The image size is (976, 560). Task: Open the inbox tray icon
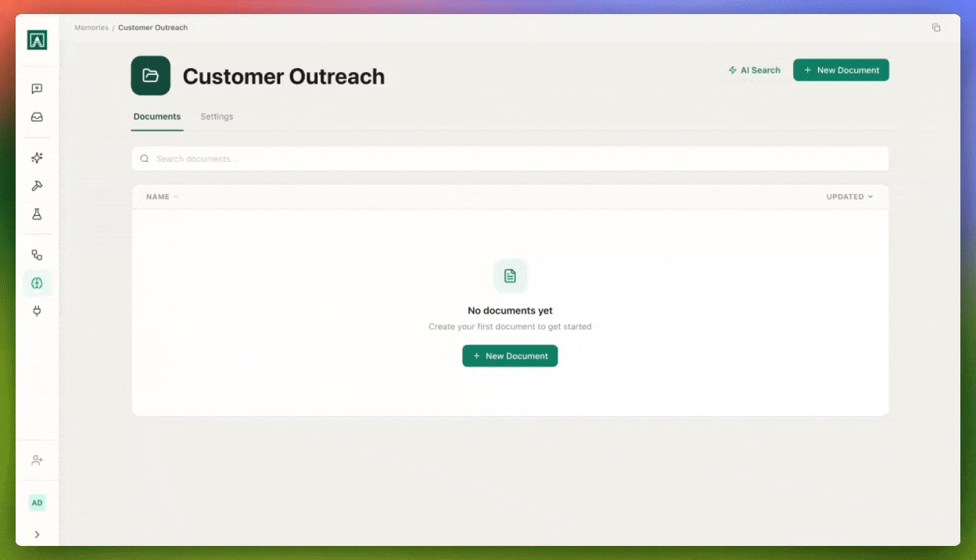point(37,117)
